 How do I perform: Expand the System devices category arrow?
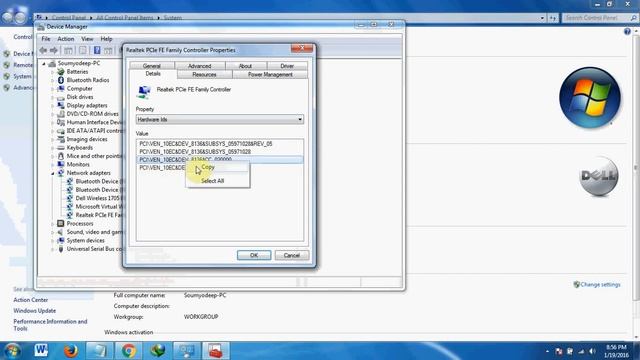[53, 240]
